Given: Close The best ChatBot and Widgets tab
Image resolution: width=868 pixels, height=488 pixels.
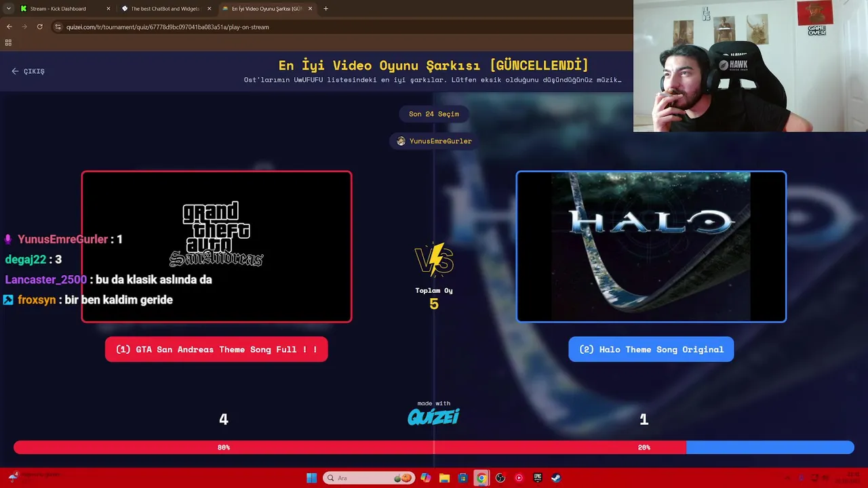Looking at the screenshot, I should (x=209, y=9).
